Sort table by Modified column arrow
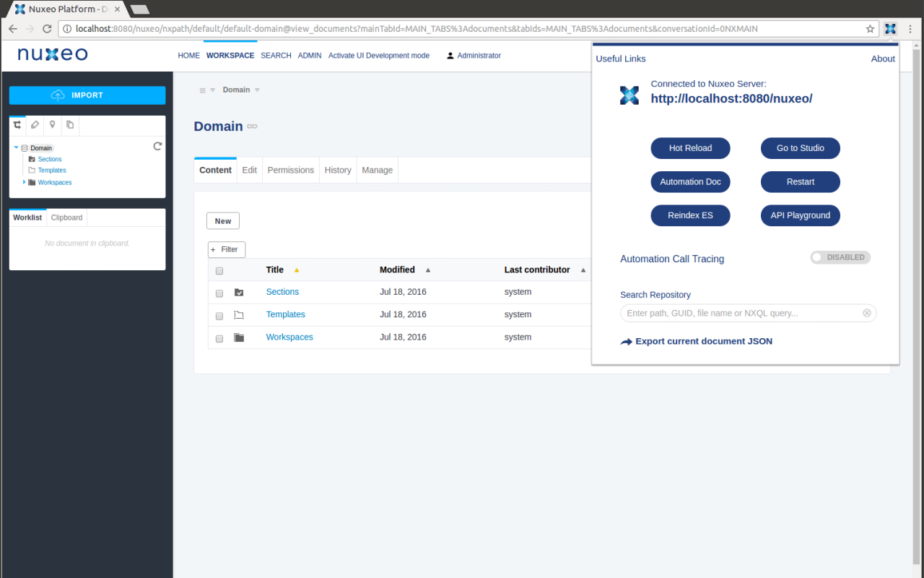This screenshot has height=578, width=924. pos(427,270)
